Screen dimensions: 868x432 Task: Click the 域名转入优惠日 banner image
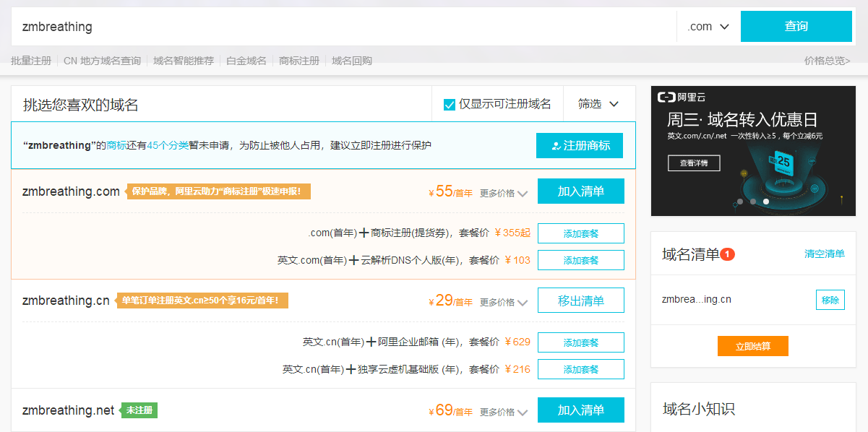click(x=753, y=151)
